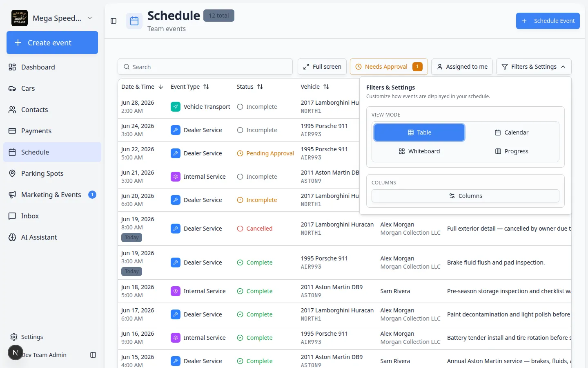
Task: Click the Dealer Service icon on Jun 22
Action: click(175, 153)
